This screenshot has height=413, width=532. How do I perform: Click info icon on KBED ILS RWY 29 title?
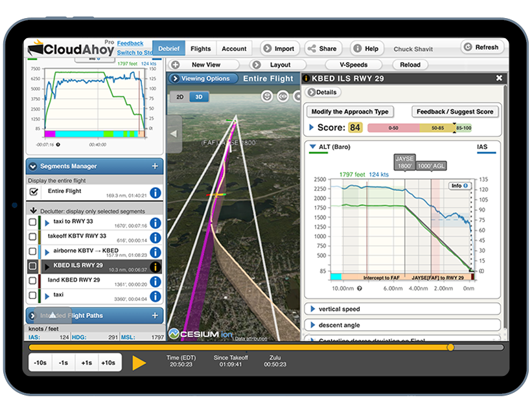[306, 79]
